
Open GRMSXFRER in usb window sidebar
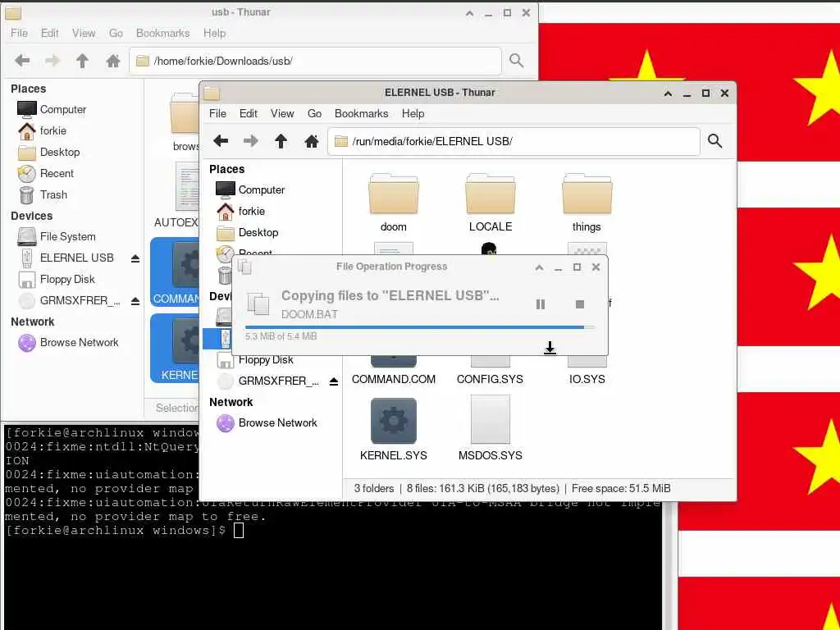[80, 300]
